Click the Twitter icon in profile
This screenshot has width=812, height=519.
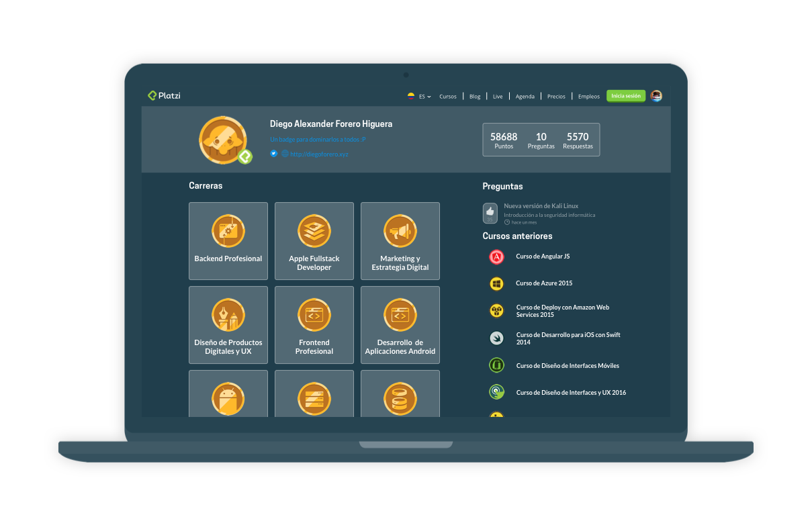tap(274, 153)
